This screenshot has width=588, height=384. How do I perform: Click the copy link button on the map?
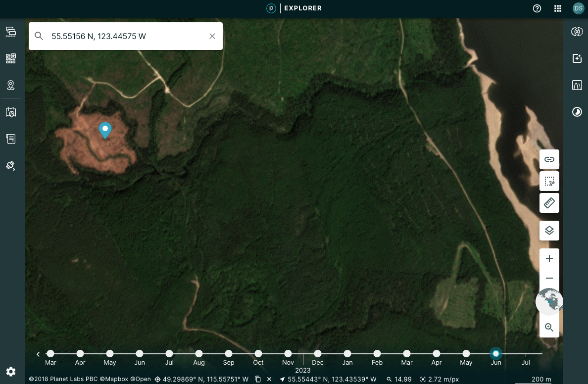pos(549,159)
